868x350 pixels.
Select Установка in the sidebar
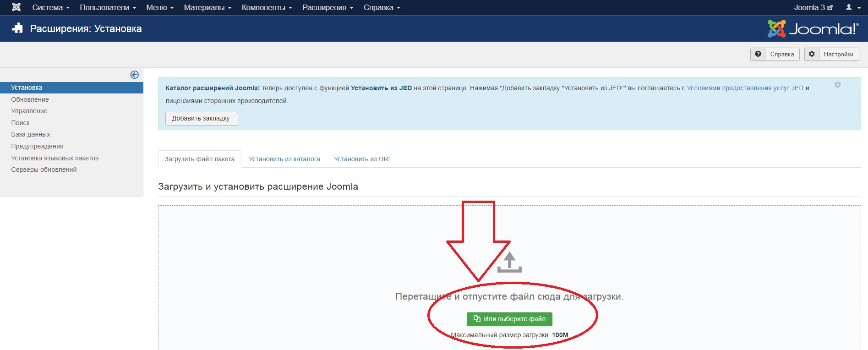click(71, 87)
